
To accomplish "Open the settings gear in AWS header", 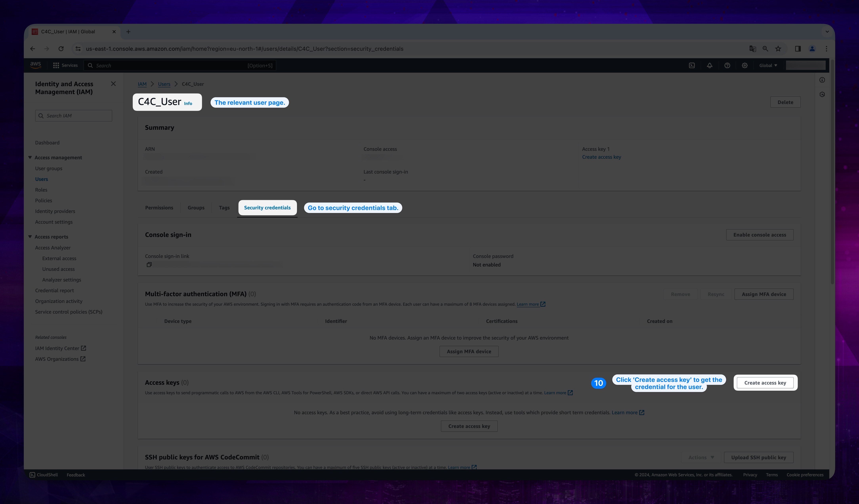I will point(745,65).
